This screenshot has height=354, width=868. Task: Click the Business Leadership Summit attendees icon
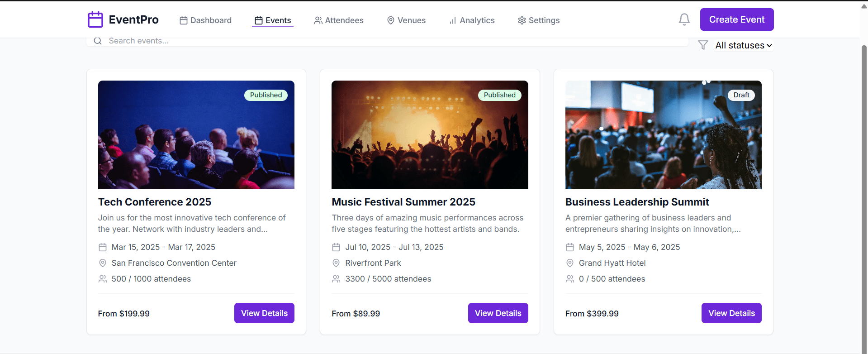(570, 279)
